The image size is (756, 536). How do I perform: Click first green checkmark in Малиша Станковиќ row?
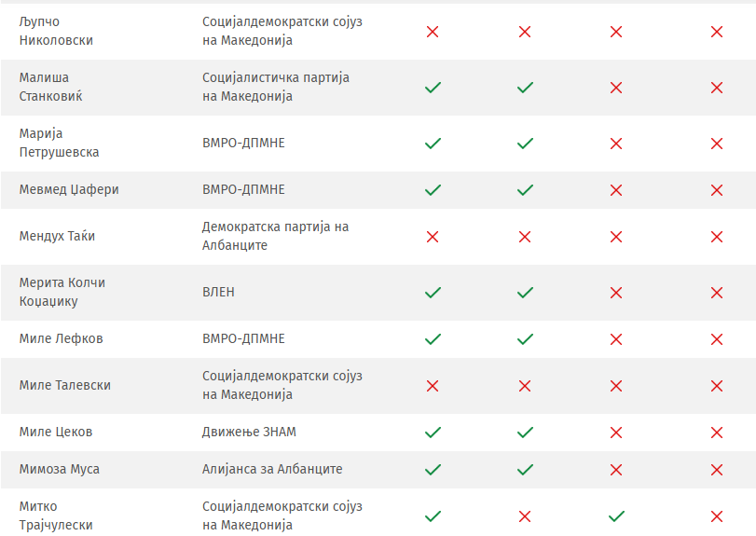click(433, 88)
